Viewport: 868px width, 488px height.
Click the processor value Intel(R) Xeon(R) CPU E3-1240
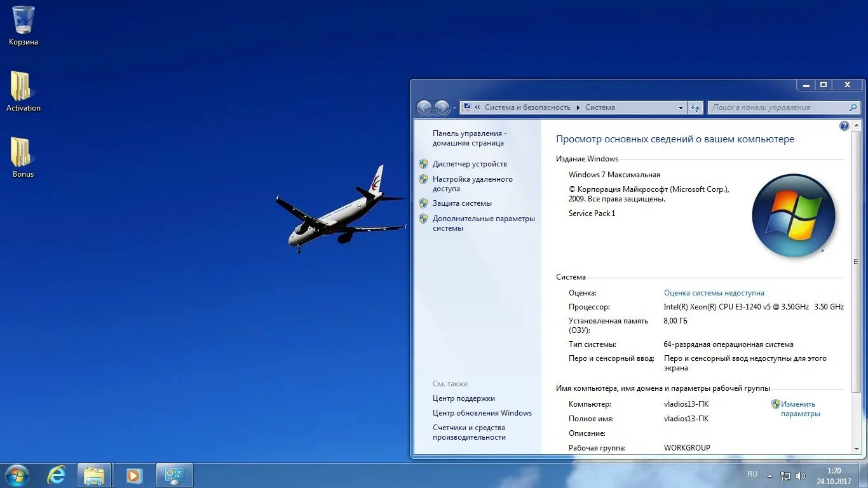click(754, 307)
